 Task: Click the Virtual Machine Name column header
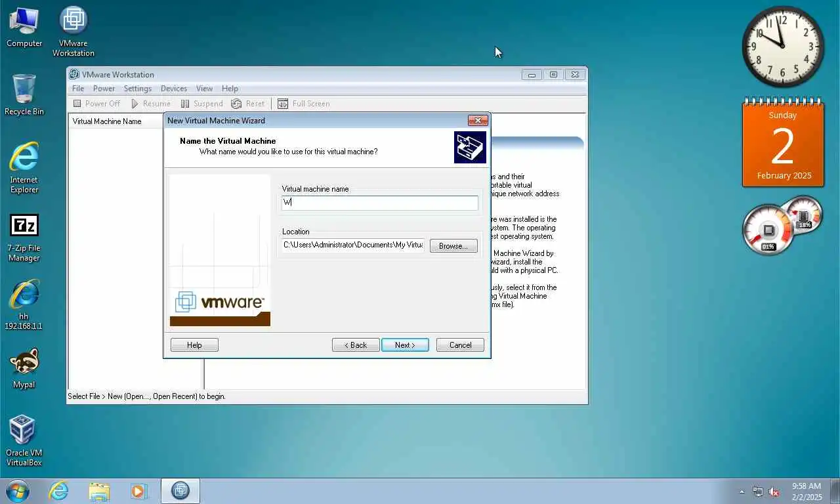pos(115,121)
